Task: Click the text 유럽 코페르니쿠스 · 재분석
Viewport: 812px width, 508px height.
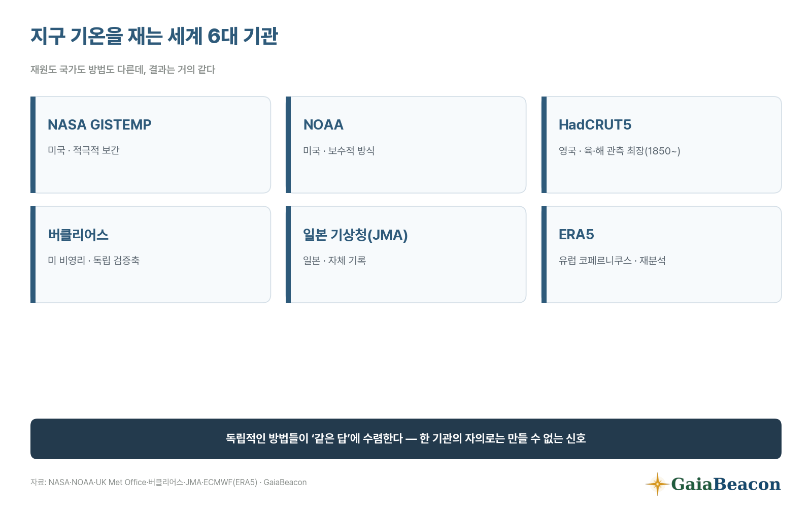Action: pos(612,260)
